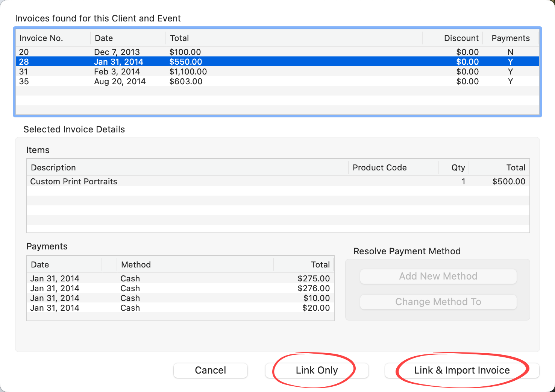Click the Change Method To button

click(438, 302)
